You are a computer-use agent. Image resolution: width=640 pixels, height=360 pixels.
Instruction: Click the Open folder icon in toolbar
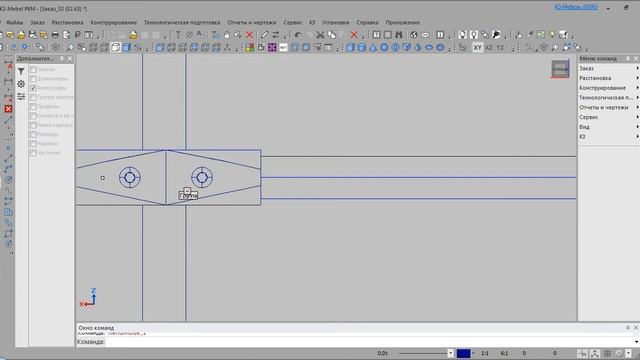21,35
